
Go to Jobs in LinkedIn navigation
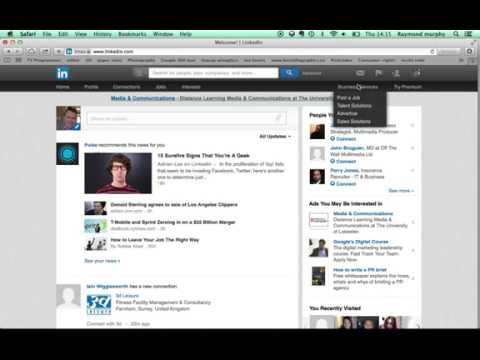pyautogui.click(x=161, y=87)
